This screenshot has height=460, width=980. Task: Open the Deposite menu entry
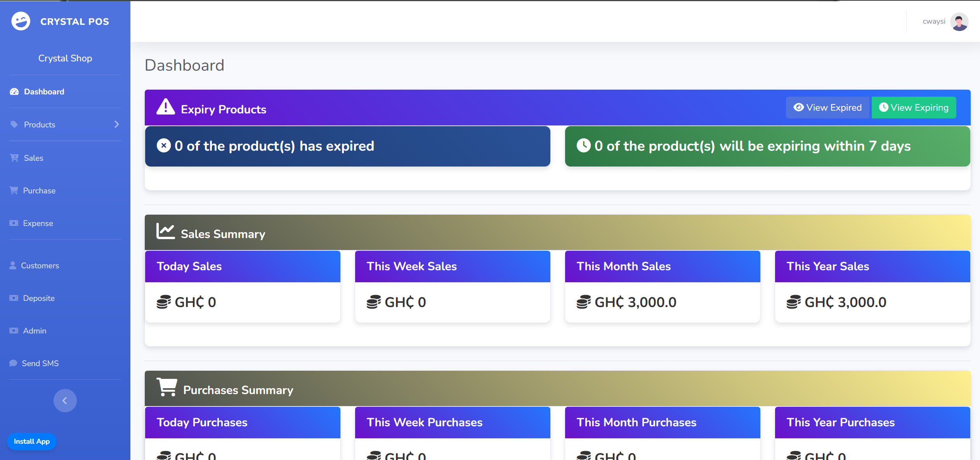(39, 298)
